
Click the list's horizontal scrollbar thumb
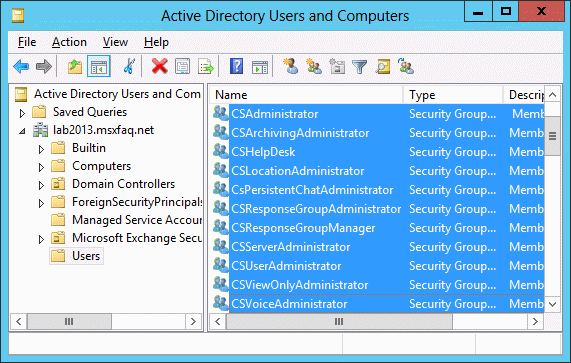pyautogui.click(x=339, y=321)
